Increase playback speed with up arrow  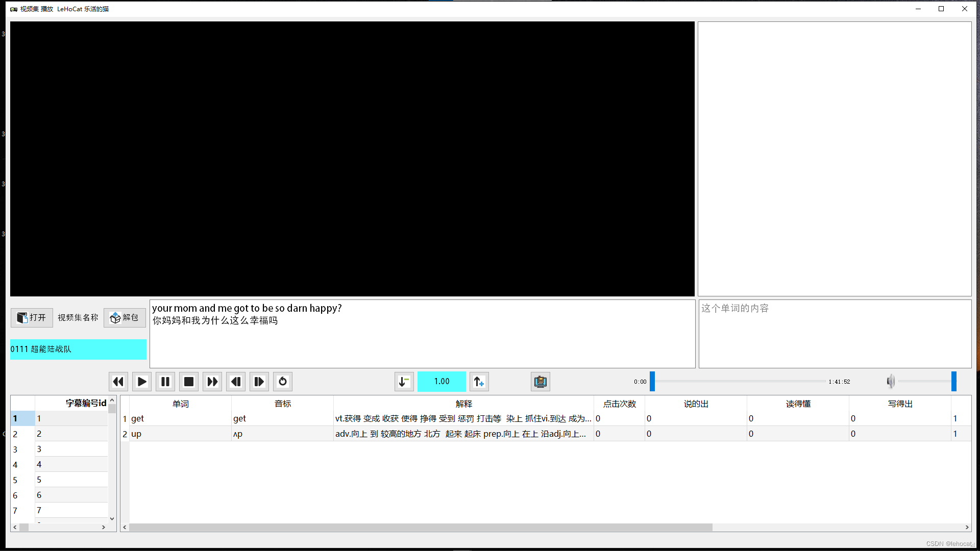[x=479, y=382]
